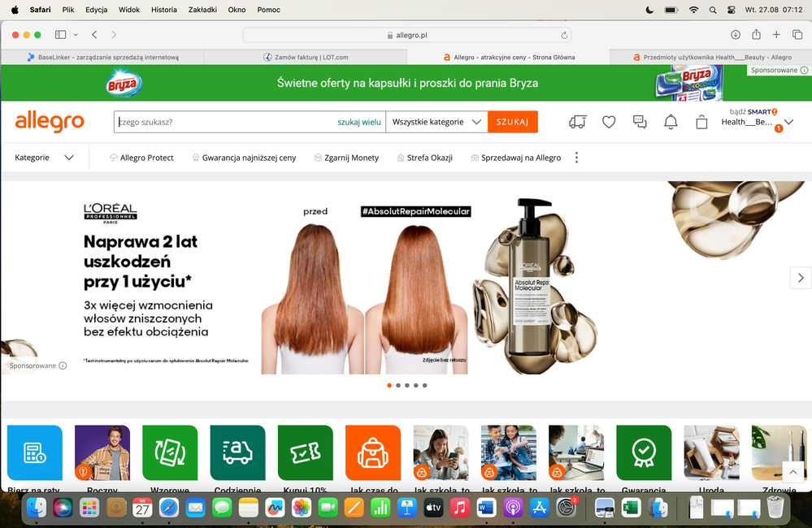The width and height of the screenshot is (812, 528).
Task: Open Sprzedawaj na Allegro link
Action: [x=516, y=158]
